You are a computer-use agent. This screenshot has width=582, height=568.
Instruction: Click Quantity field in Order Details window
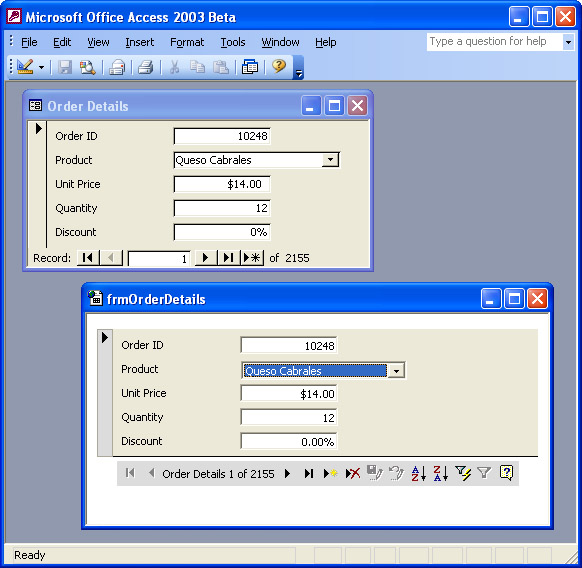click(222, 208)
